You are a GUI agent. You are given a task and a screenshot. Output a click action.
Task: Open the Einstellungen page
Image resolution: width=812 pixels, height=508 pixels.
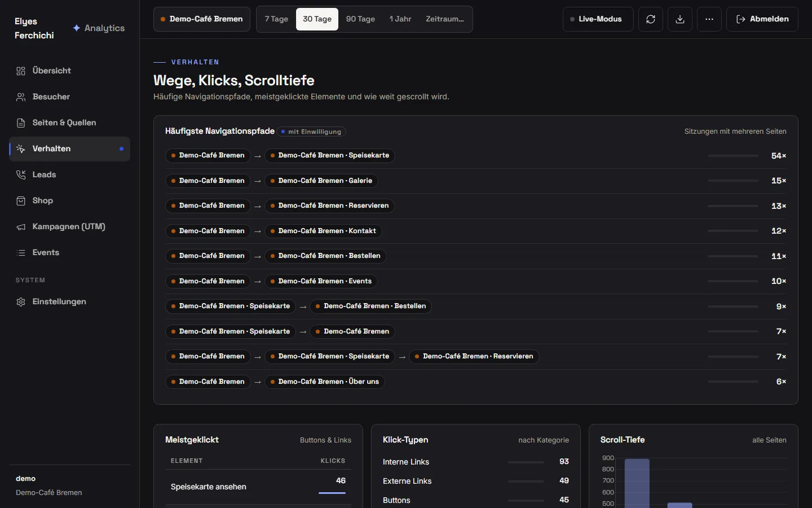tap(70, 302)
